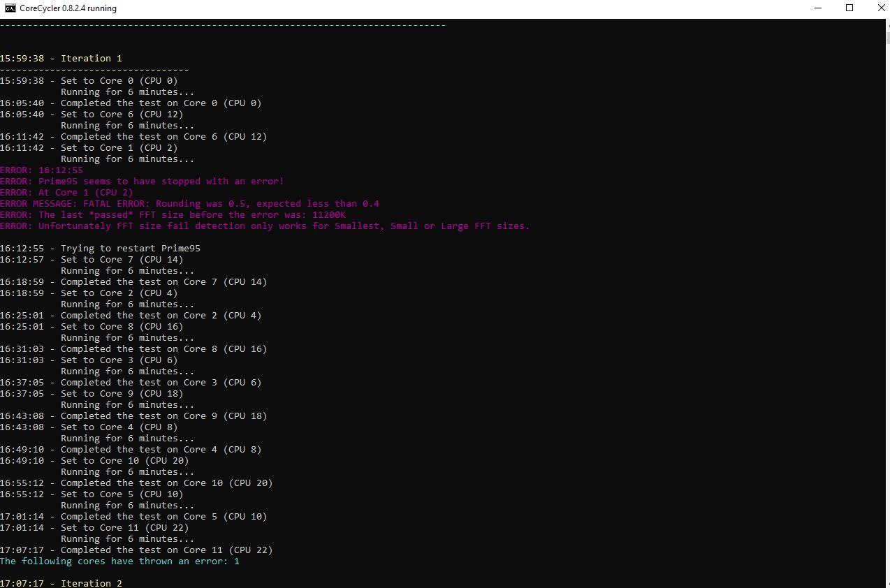
Task: Click the 'Set to Core 5 (CPU 10)' line
Action: 92,494
